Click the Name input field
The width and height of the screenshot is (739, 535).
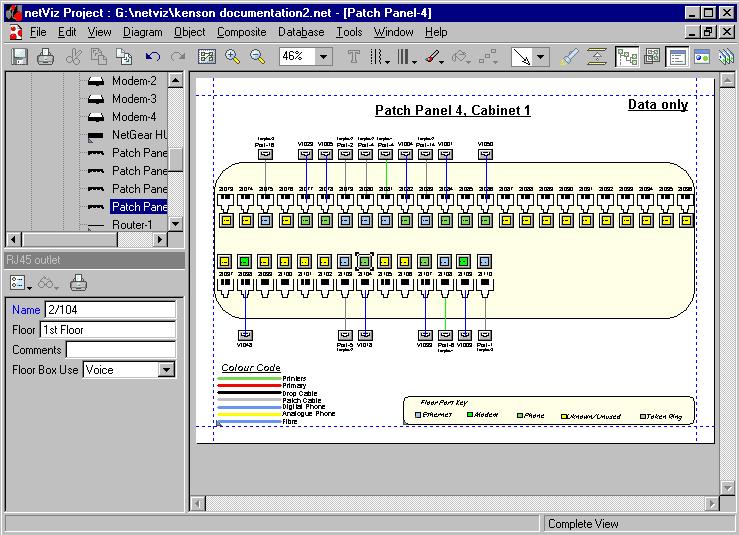coord(110,310)
